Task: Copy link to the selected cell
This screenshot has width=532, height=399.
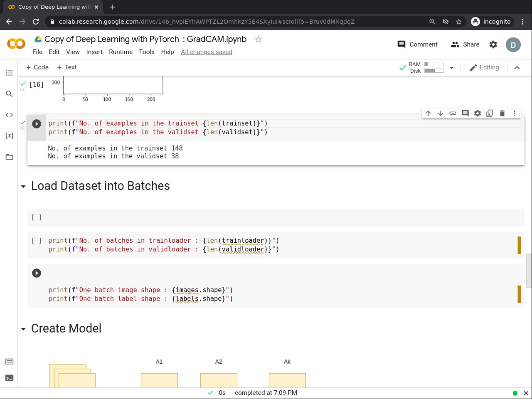Action: (x=453, y=113)
